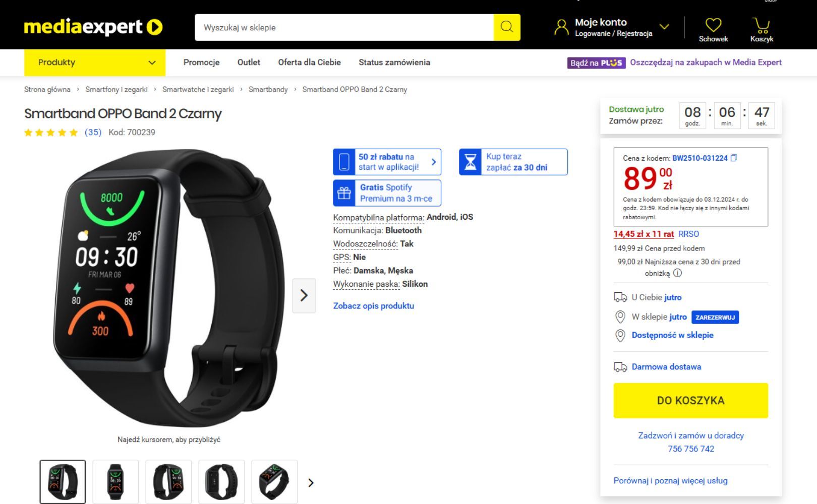Viewport: 817px width, 504px height.
Task: Open the 50 zł rabatu app banner
Action: (x=387, y=162)
